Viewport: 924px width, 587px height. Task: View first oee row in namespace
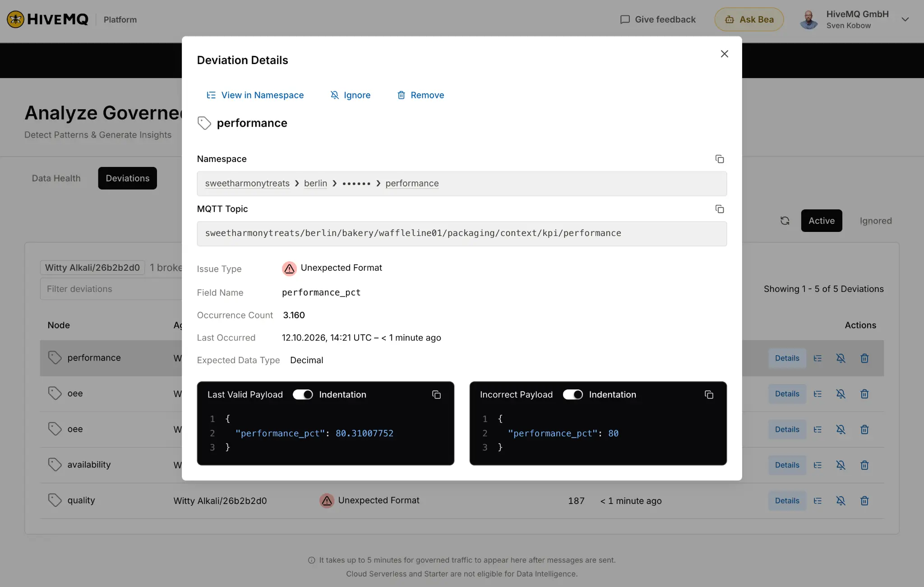818,394
